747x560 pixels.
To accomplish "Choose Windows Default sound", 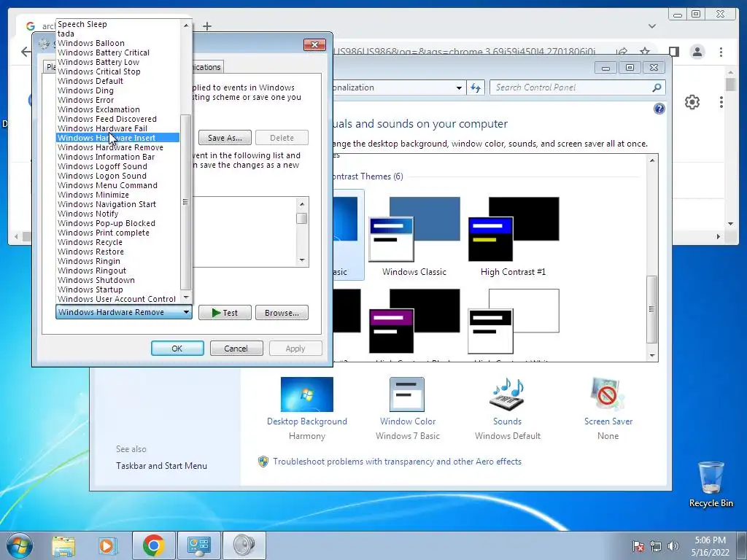I will tap(117, 81).
